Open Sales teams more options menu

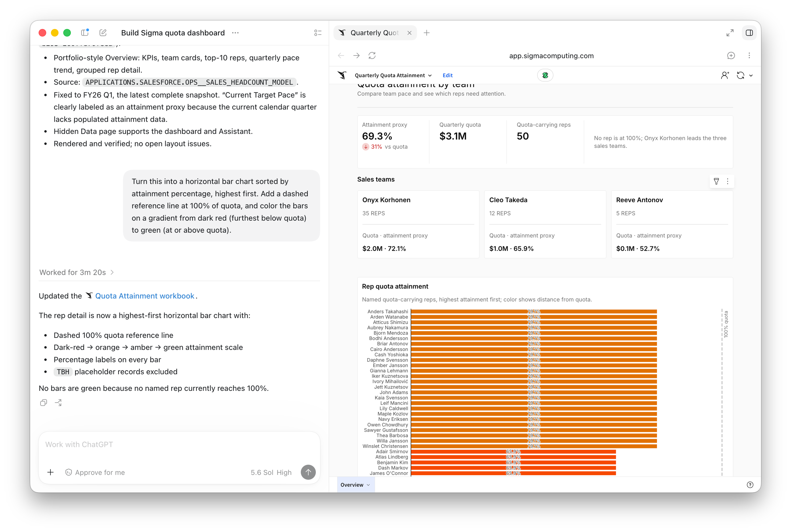[727, 181]
